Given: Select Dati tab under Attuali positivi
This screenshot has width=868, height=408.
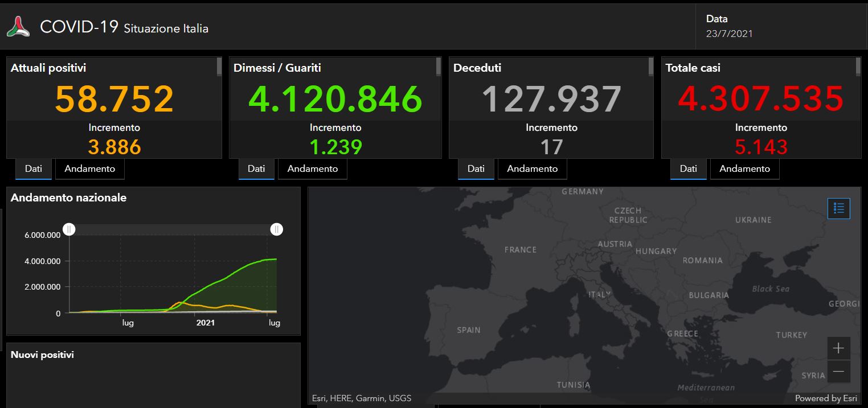Looking at the screenshot, I should [34, 169].
